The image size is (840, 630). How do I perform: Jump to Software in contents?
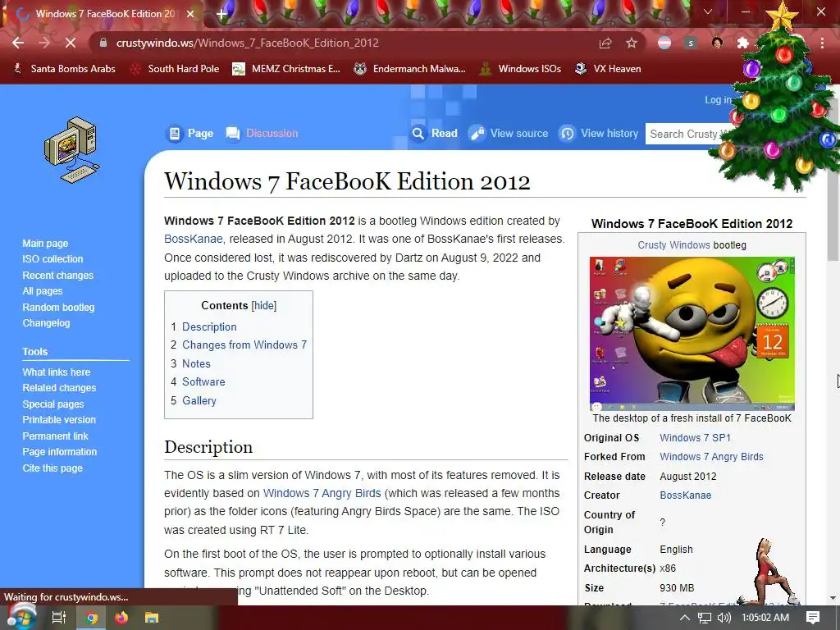(203, 382)
